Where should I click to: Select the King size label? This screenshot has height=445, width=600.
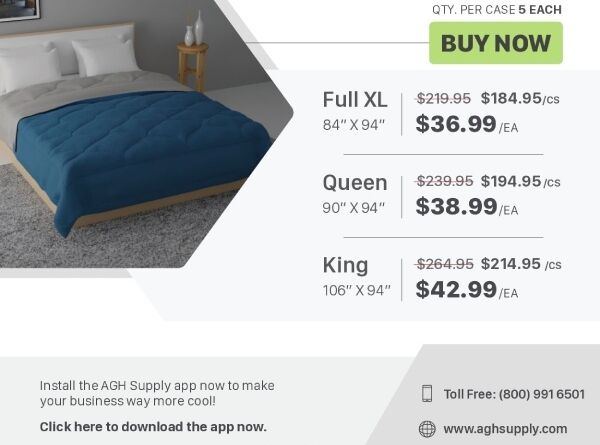point(346,266)
